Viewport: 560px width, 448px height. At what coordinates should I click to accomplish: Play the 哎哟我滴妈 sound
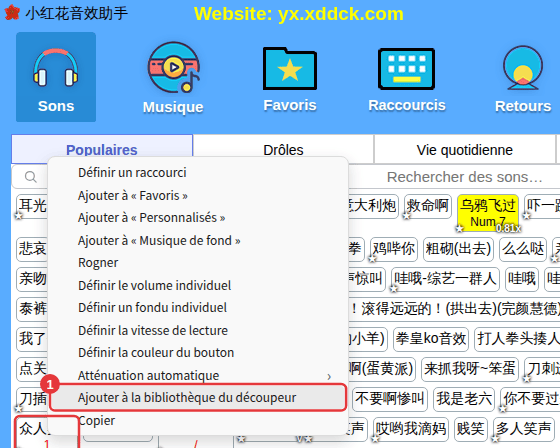[x=411, y=429]
